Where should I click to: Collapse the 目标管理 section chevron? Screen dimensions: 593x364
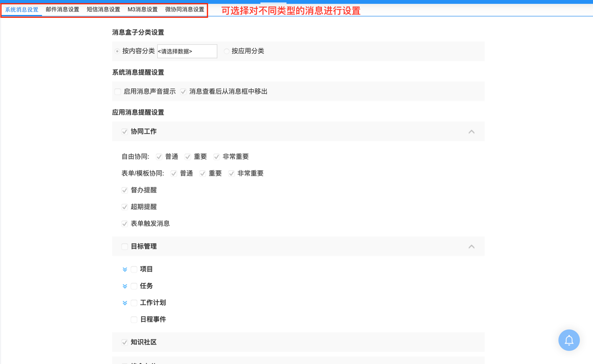click(x=472, y=246)
